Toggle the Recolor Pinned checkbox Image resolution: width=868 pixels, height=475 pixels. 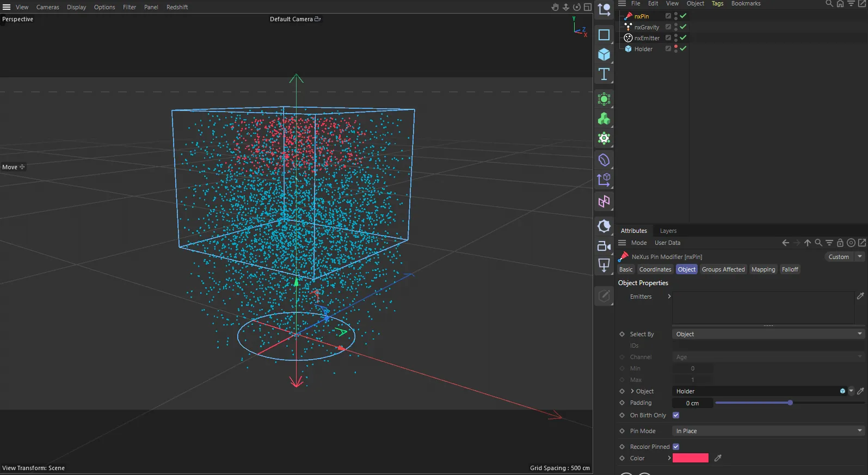pos(676,447)
